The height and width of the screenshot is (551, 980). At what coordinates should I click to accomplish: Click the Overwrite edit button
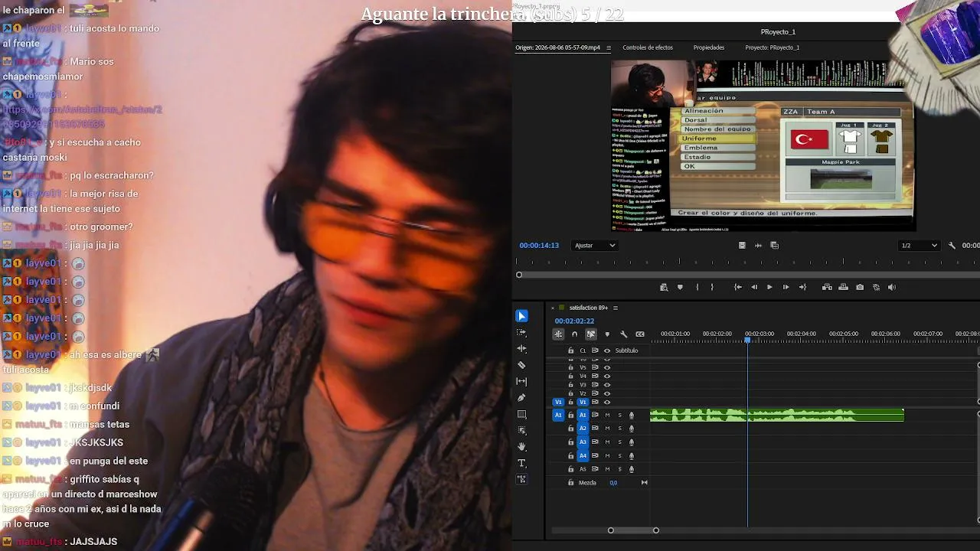tap(843, 288)
